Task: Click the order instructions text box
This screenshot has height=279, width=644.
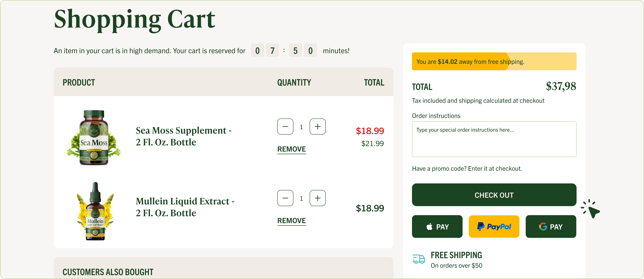Action: (x=494, y=139)
